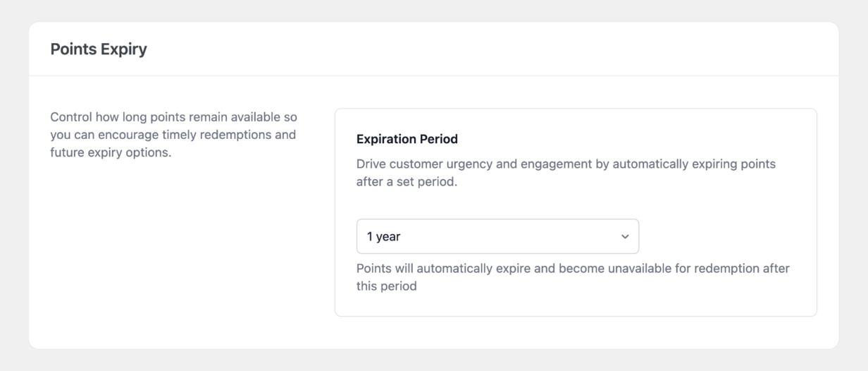Select the '1 year' value text in dropdown

[x=383, y=237]
